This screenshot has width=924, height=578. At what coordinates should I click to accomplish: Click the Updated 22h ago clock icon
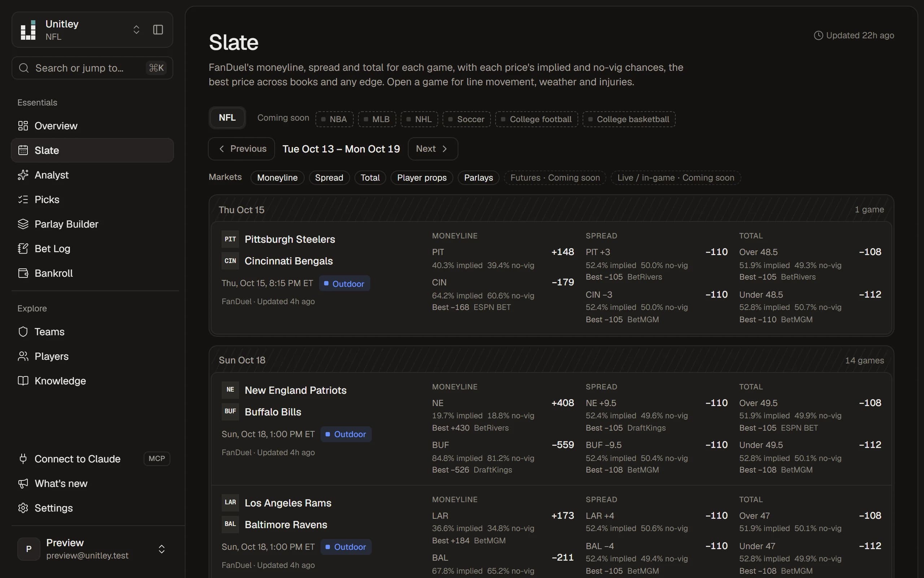coord(818,35)
